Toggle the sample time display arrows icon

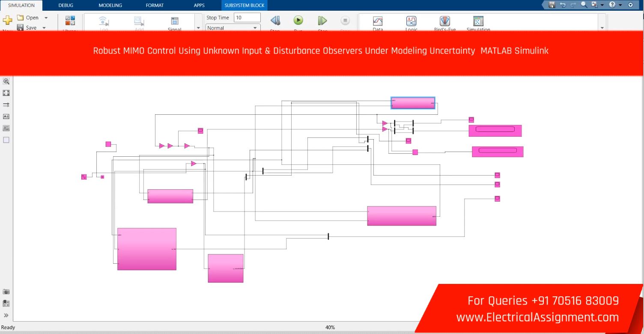[6, 104]
